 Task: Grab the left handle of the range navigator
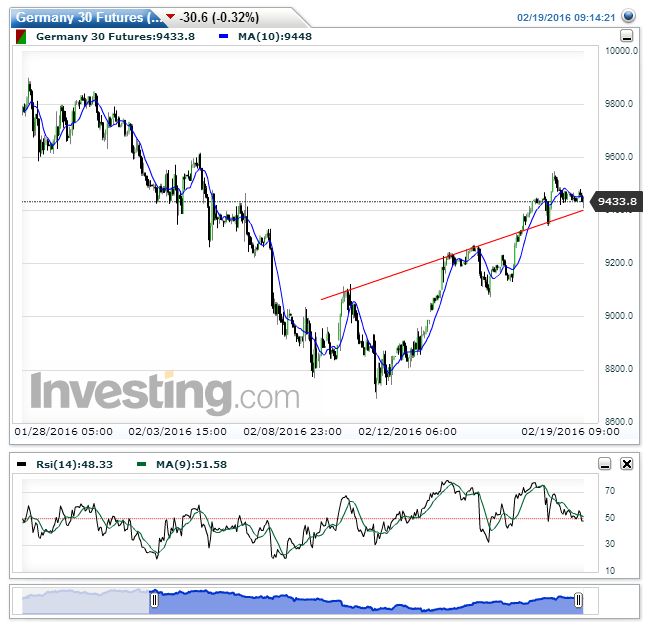154,601
